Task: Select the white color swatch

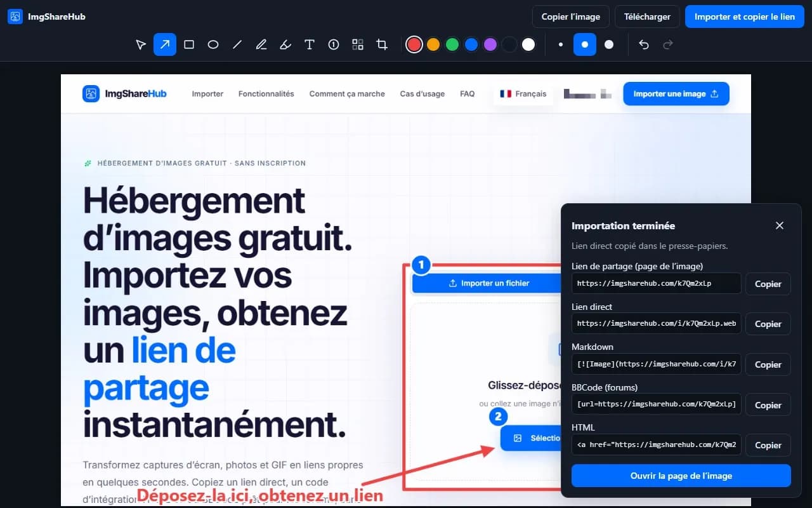Action: pos(528,44)
